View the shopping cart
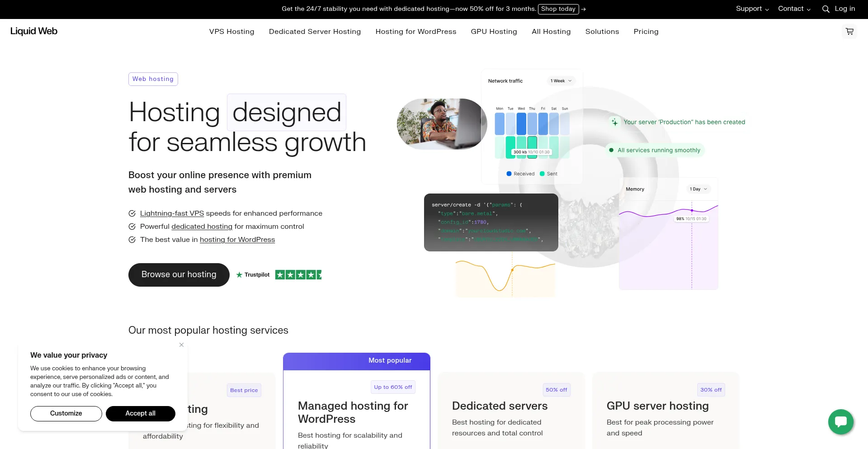The height and width of the screenshot is (449, 868). 849,31
